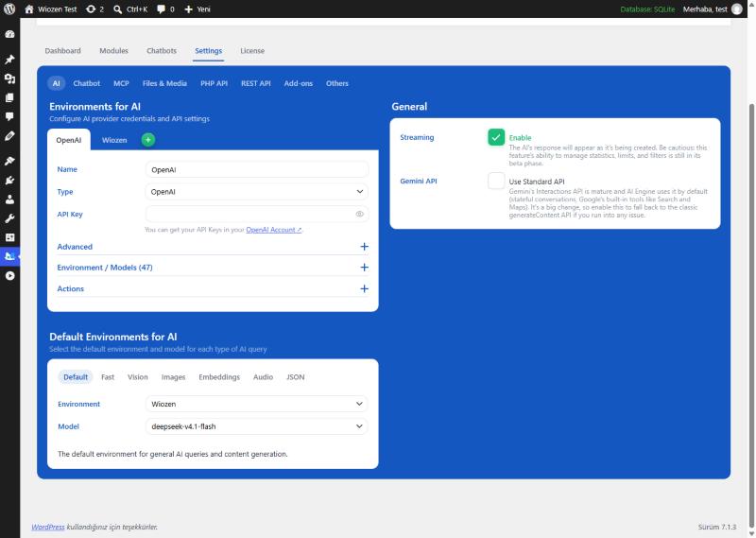
Task: Click the Database: SQLite indicator
Action: pyautogui.click(x=647, y=9)
